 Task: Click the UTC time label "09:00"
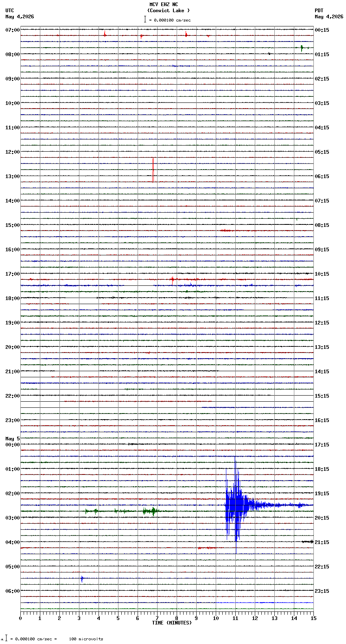coord(13,79)
